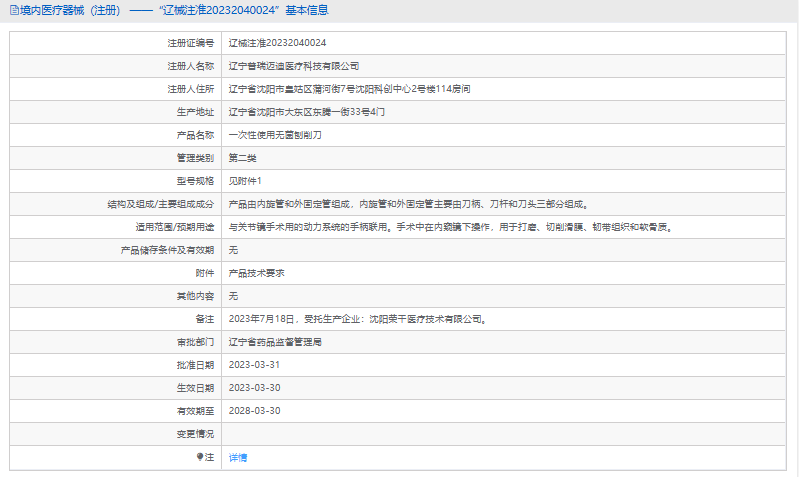Select product name 一次性使用无菌刨削刀

click(x=275, y=135)
